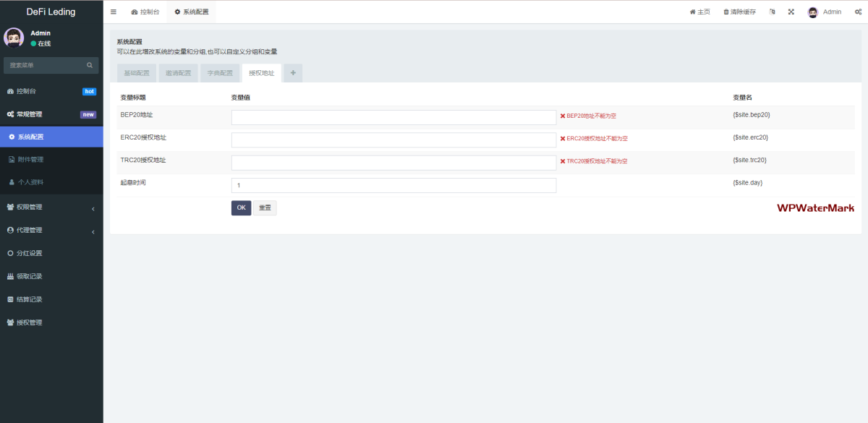The image size is (868, 423).
Task: Switch to the 基础配置 tab
Action: 137,73
